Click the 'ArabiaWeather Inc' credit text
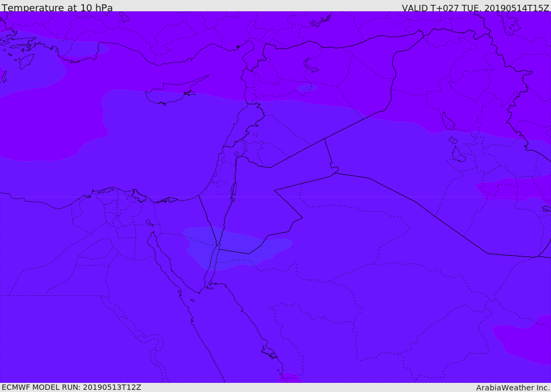The width and height of the screenshot is (551, 392). click(x=513, y=388)
